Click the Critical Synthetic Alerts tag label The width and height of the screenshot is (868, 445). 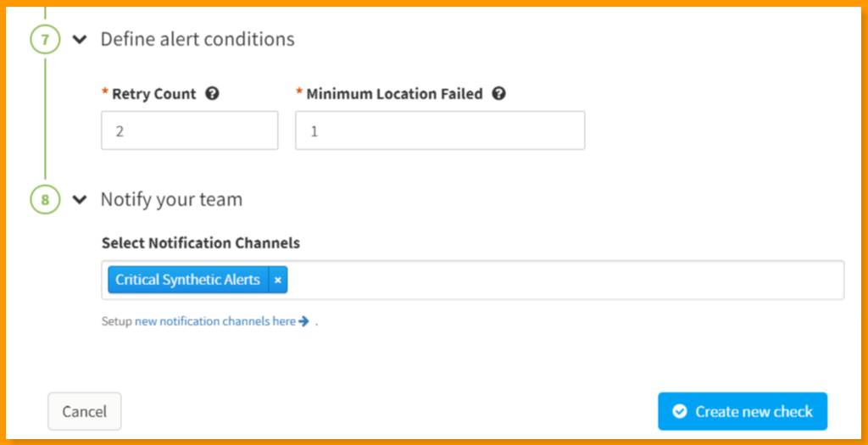(x=188, y=280)
